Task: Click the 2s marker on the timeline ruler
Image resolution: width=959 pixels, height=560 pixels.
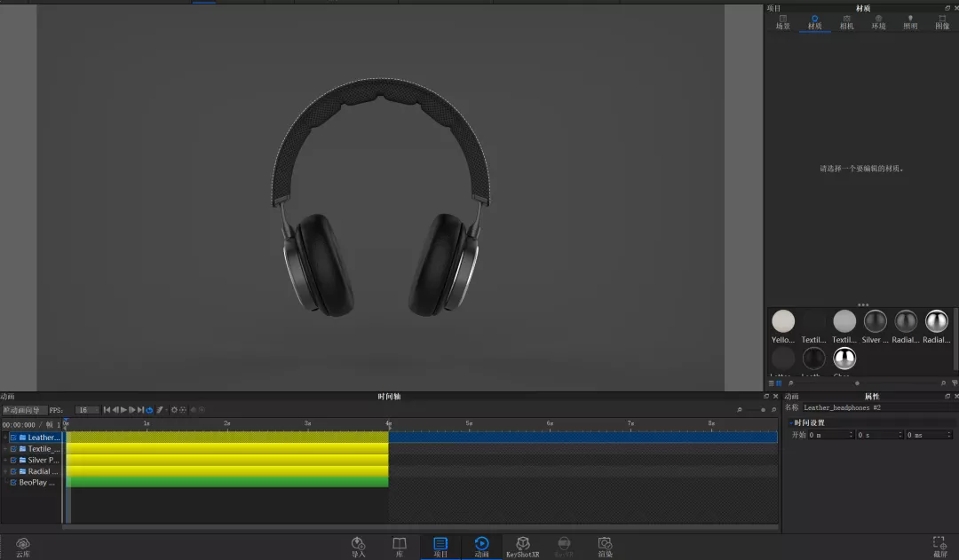Action: [x=227, y=423]
